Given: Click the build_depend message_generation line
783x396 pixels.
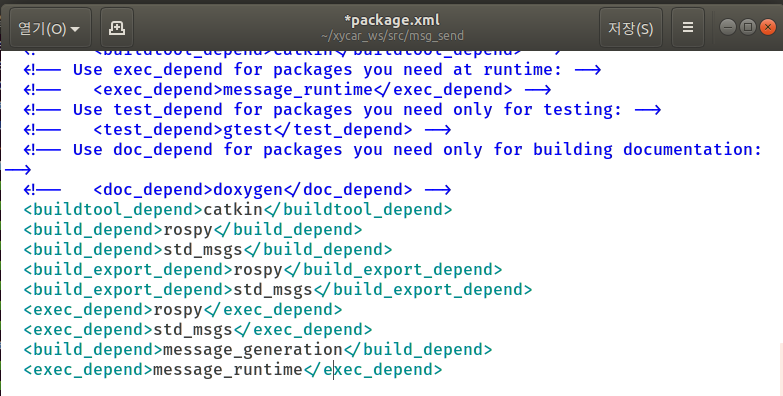Looking at the screenshot, I should click(258, 349).
